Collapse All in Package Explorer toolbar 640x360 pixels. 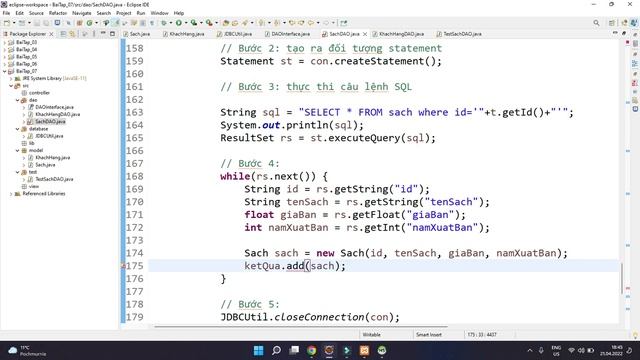click(x=63, y=34)
